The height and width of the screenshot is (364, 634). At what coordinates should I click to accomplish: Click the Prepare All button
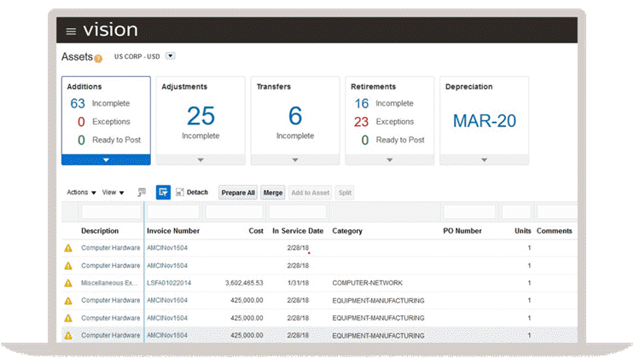tap(238, 193)
